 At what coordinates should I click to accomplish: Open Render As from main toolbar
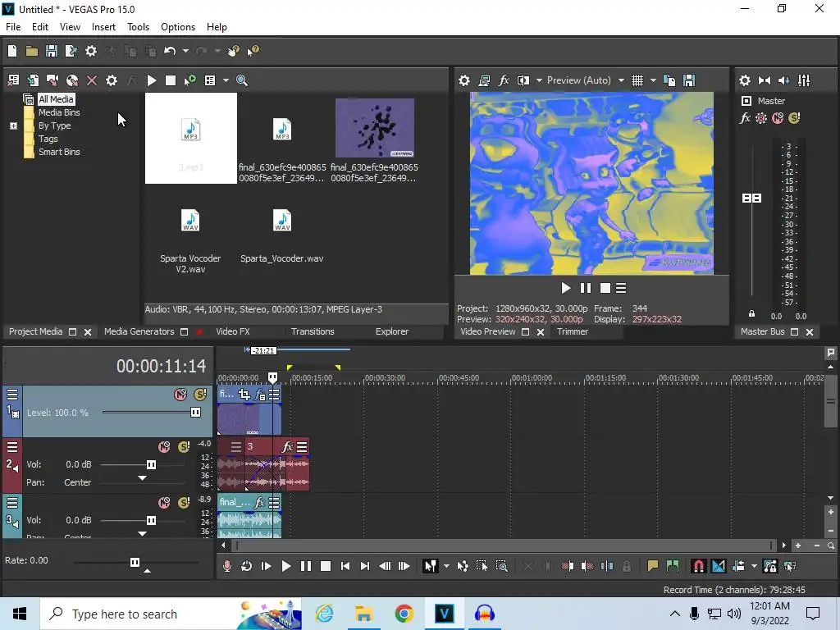click(71, 51)
